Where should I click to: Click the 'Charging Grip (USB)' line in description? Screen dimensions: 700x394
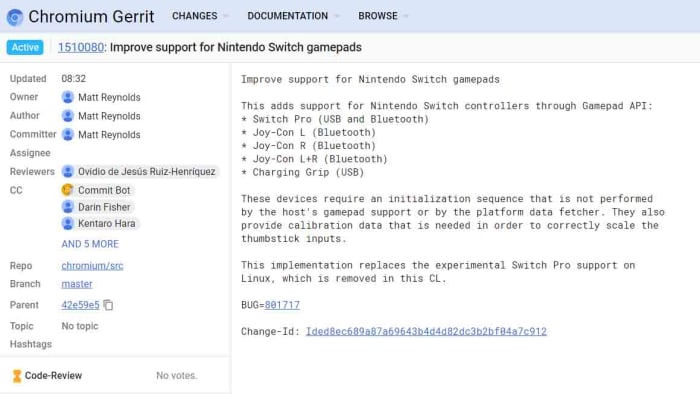pos(303,172)
